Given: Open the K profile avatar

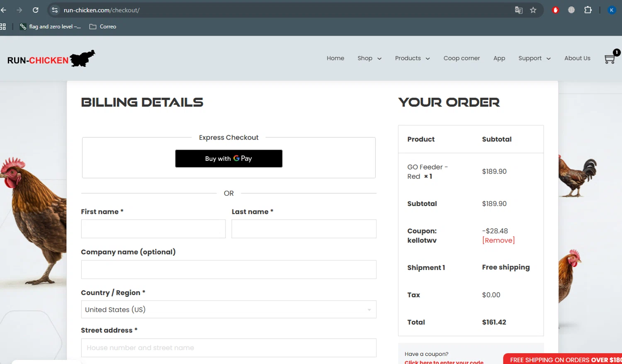Looking at the screenshot, I should (x=612, y=10).
